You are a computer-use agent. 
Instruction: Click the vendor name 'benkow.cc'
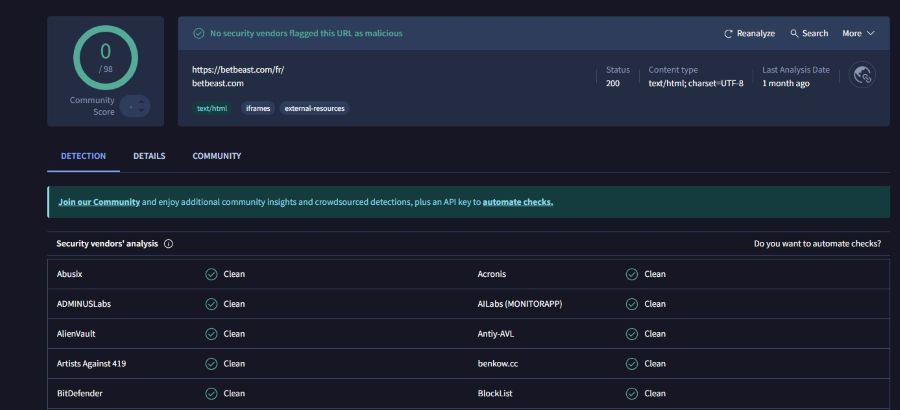(x=498, y=363)
